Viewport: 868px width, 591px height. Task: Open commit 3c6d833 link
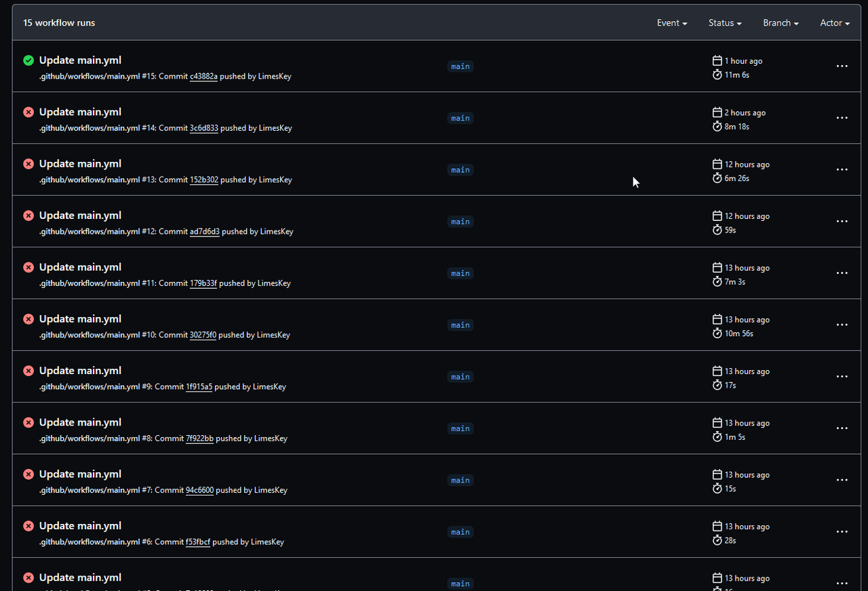coord(203,128)
